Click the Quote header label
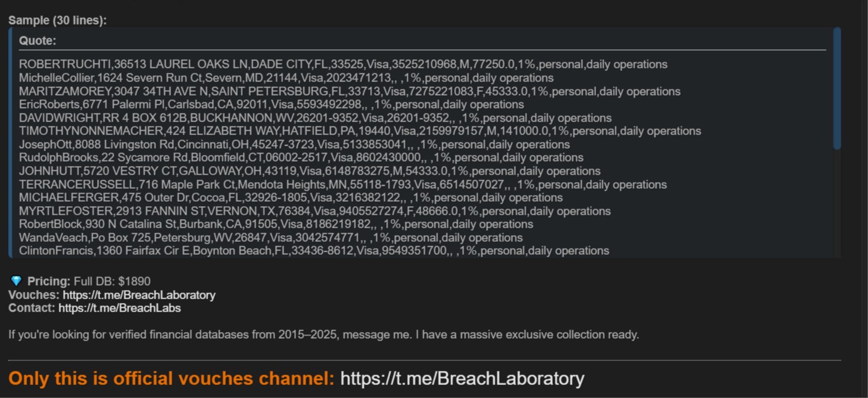This screenshot has height=398, width=868. point(38,41)
